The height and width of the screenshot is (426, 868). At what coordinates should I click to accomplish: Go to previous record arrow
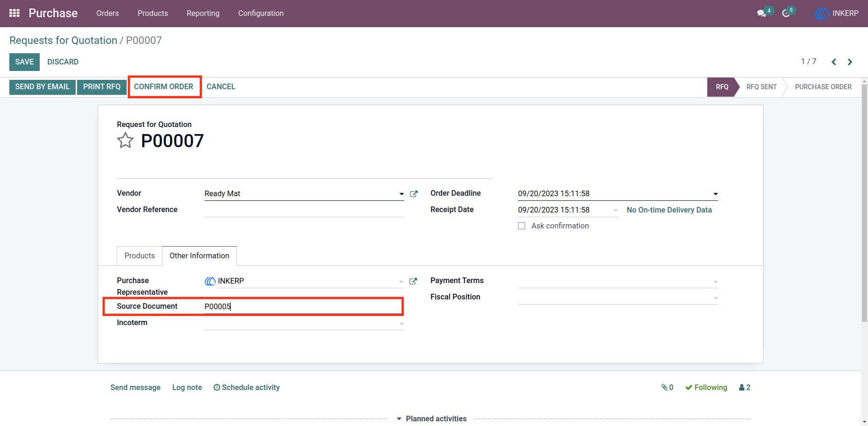(834, 62)
